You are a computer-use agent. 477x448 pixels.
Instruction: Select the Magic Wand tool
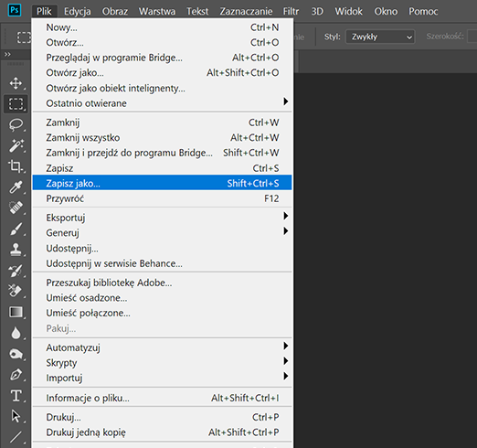pos(16,145)
